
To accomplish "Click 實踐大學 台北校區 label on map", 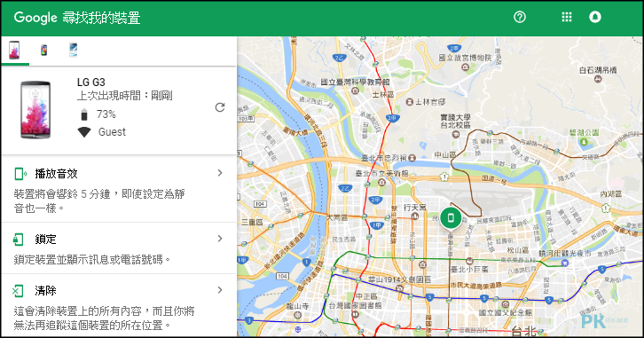I will click(455, 121).
